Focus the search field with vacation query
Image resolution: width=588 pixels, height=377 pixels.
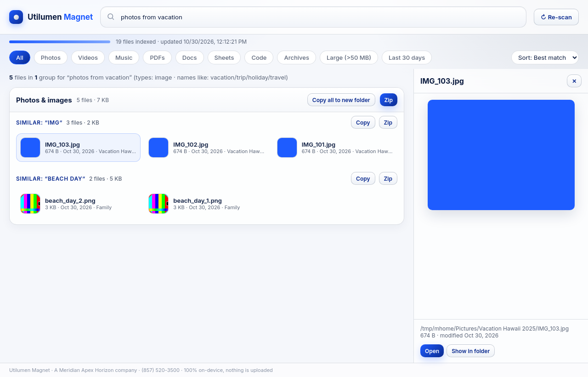(x=313, y=17)
